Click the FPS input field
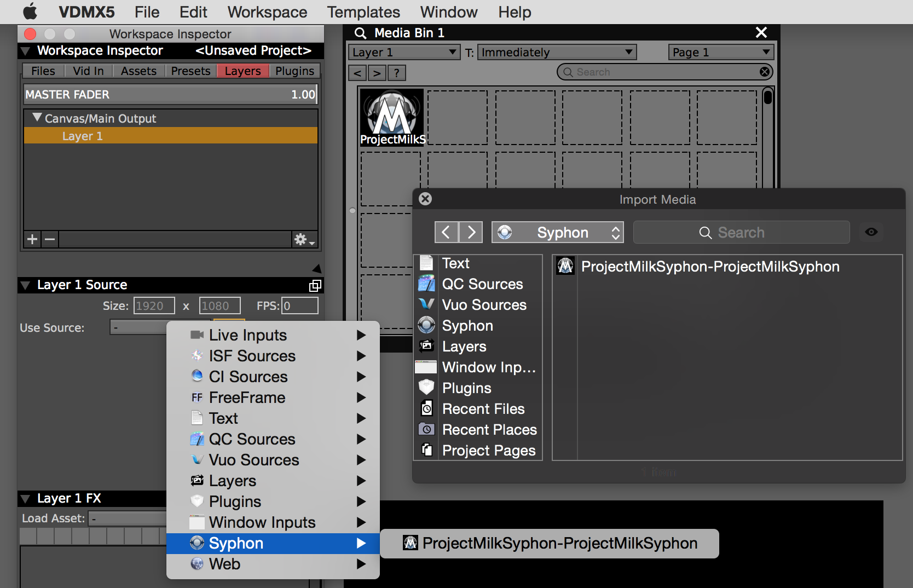 click(299, 305)
